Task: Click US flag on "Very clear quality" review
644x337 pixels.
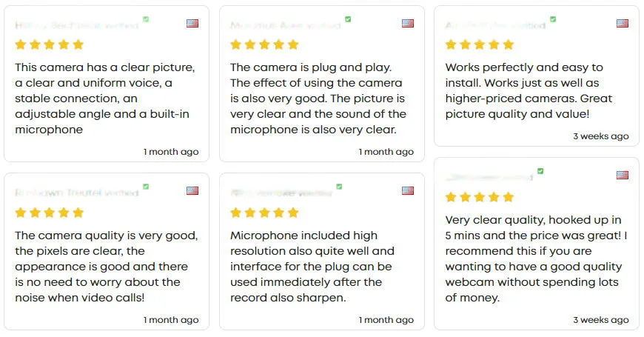Action: click(623, 175)
